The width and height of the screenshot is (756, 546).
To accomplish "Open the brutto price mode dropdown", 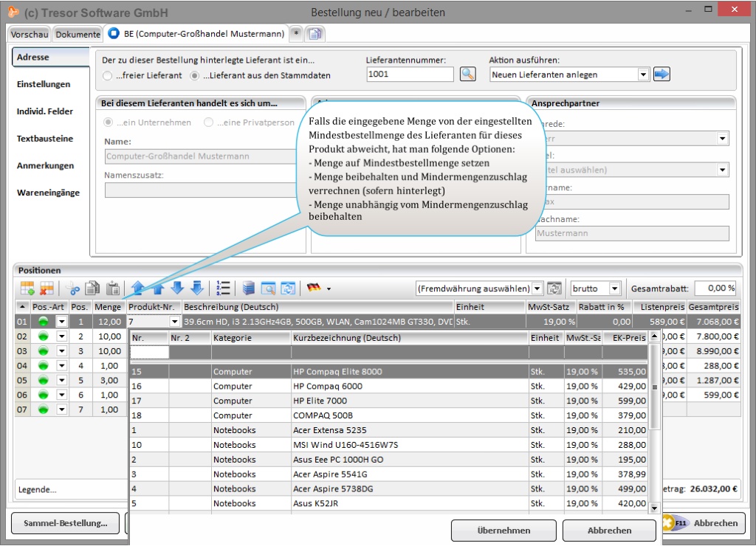I will point(614,288).
